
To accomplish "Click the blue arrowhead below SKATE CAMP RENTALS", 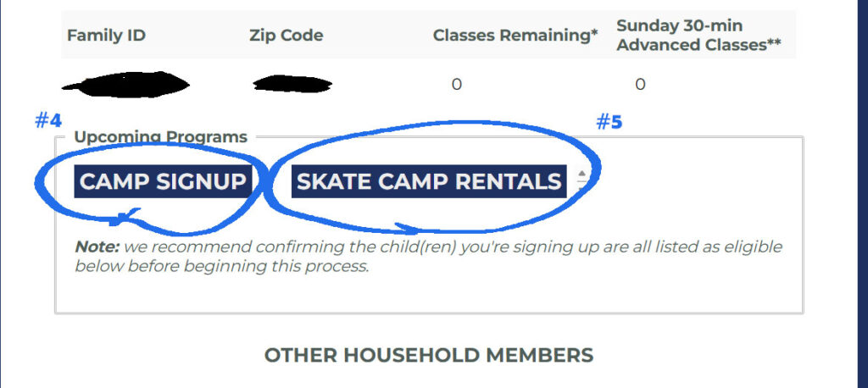I will pyautogui.click(x=407, y=228).
